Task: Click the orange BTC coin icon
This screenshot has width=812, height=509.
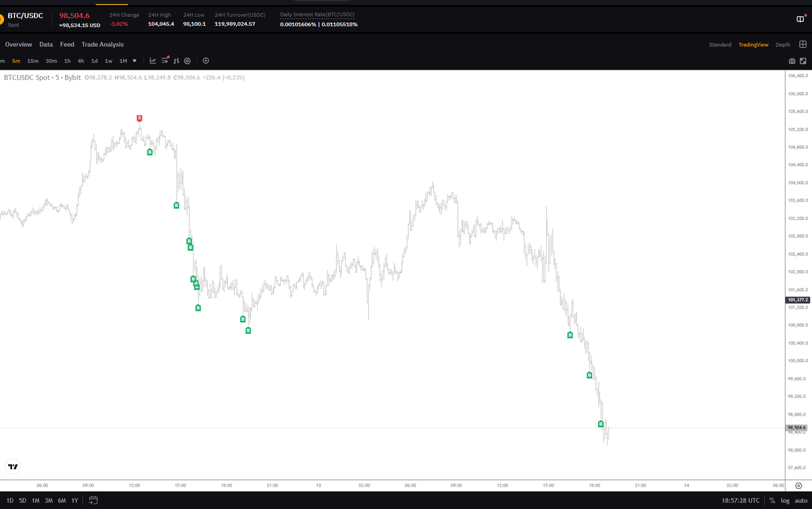Action: [x=2, y=20]
